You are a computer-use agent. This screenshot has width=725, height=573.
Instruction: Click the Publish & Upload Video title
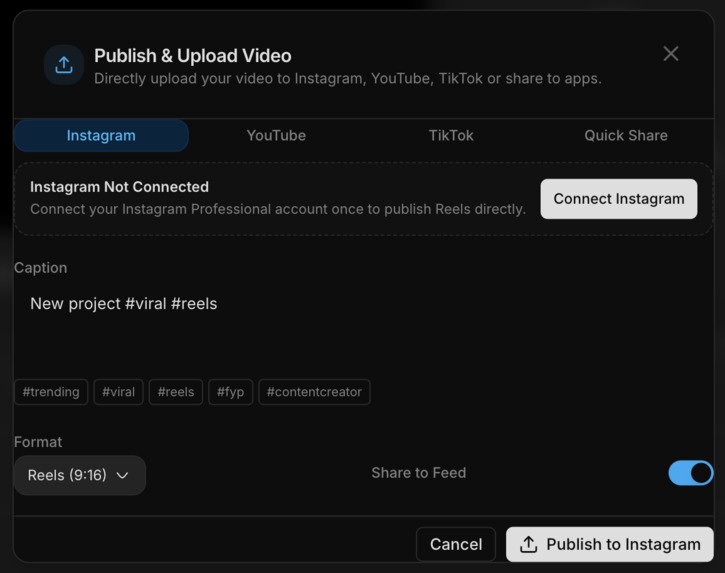click(193, 56)
